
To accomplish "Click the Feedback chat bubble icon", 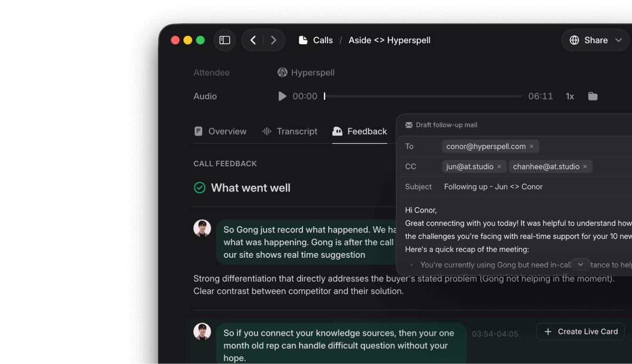I will pyautogui.click(x=337, y=131).
